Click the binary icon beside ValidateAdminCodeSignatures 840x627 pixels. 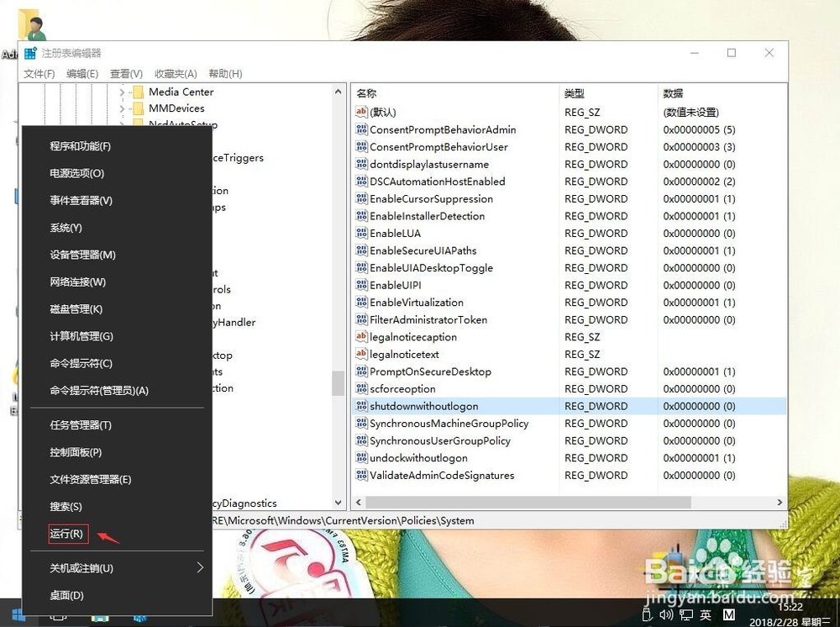click(362, 475)
